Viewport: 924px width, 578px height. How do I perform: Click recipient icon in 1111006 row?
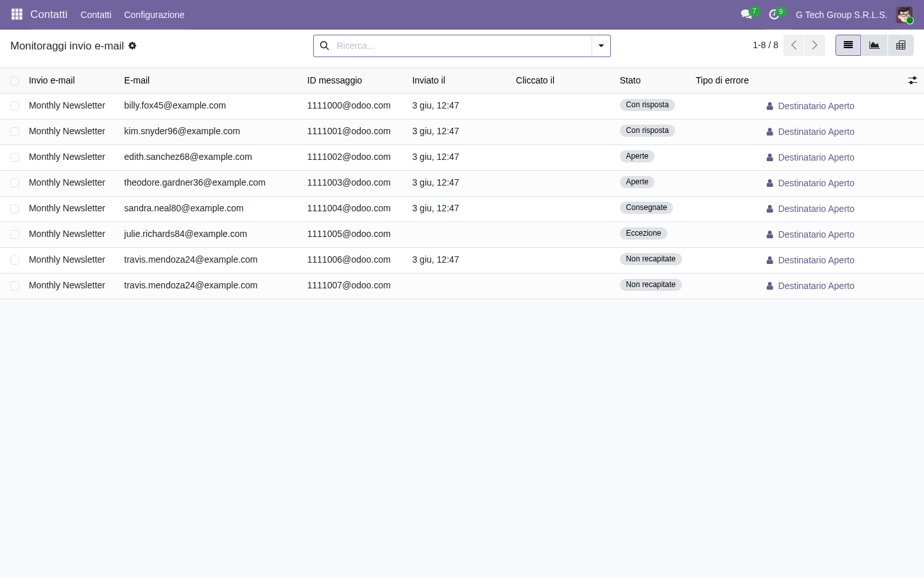coord(769,260)
